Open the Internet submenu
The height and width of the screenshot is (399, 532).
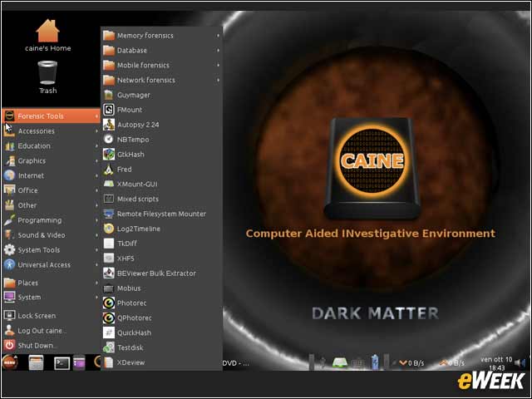pos(52,175)
